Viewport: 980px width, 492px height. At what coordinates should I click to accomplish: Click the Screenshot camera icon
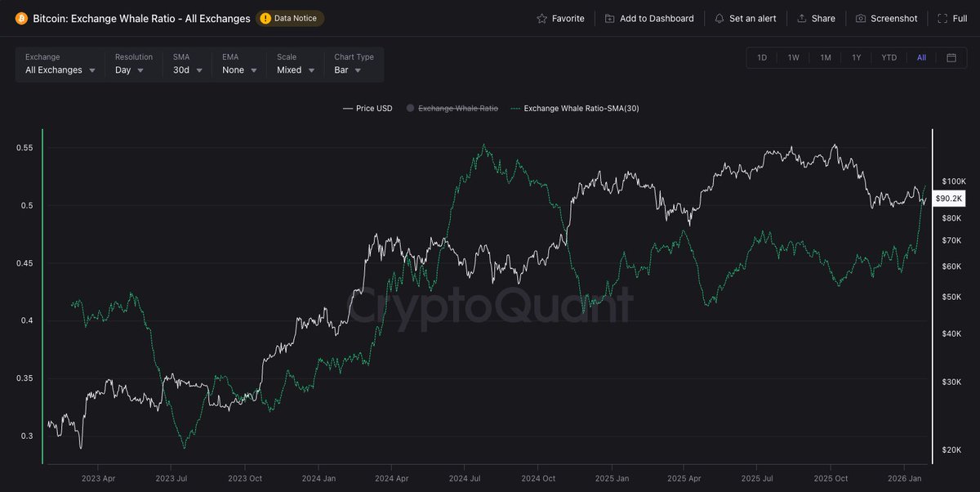coord(861,18)
